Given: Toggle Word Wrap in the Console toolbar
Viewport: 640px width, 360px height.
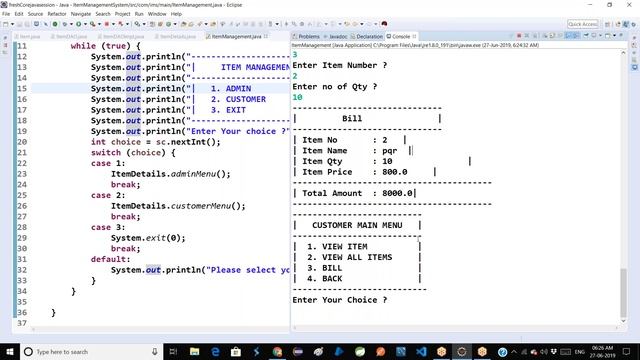Looking at the screenshot, I should pos(560,36).
